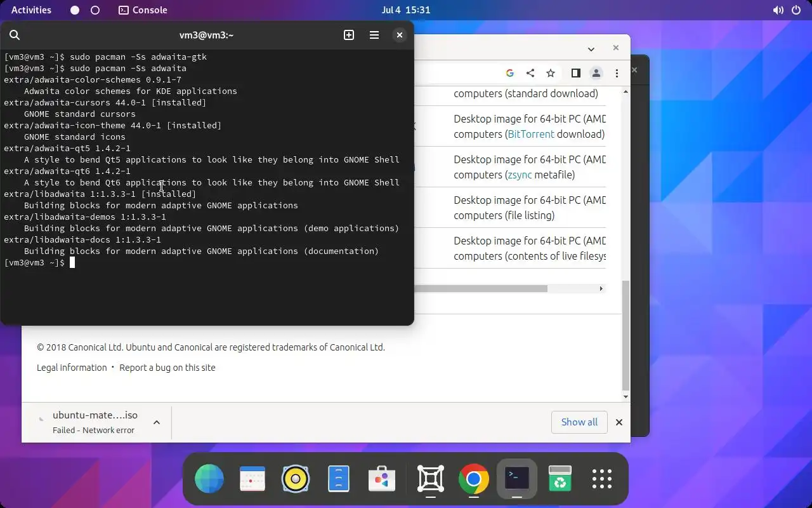812x508 pixels.
Task: Open the green recycle trash dock icon
Action: (560, 479)
